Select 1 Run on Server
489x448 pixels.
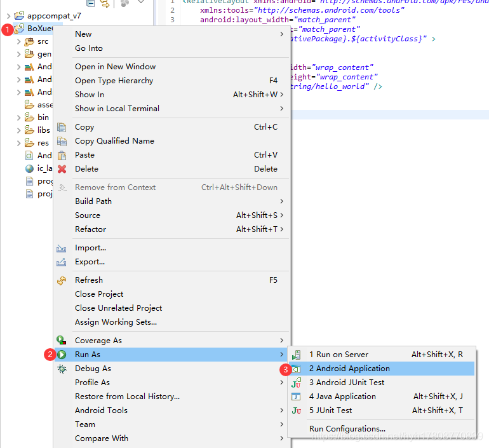pyautogui.click(x=382, y=355)
